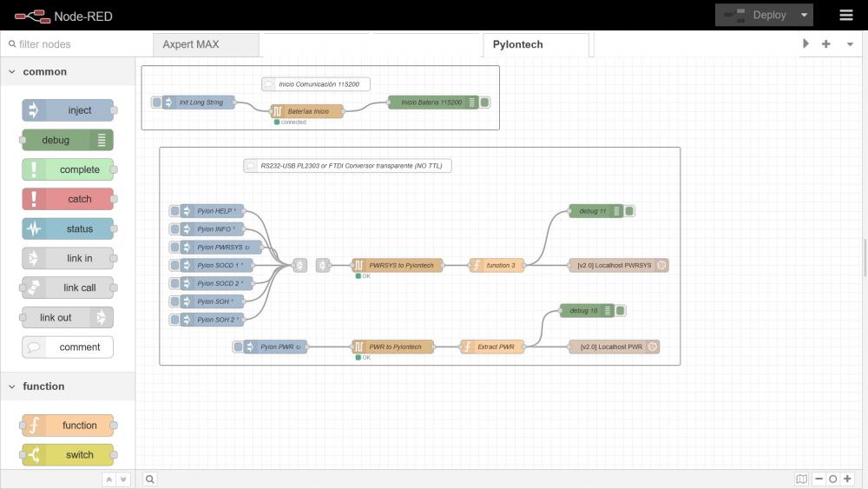Select the link out node after injects
Screen dimensions: 868x489
click(x=299, y=265)
